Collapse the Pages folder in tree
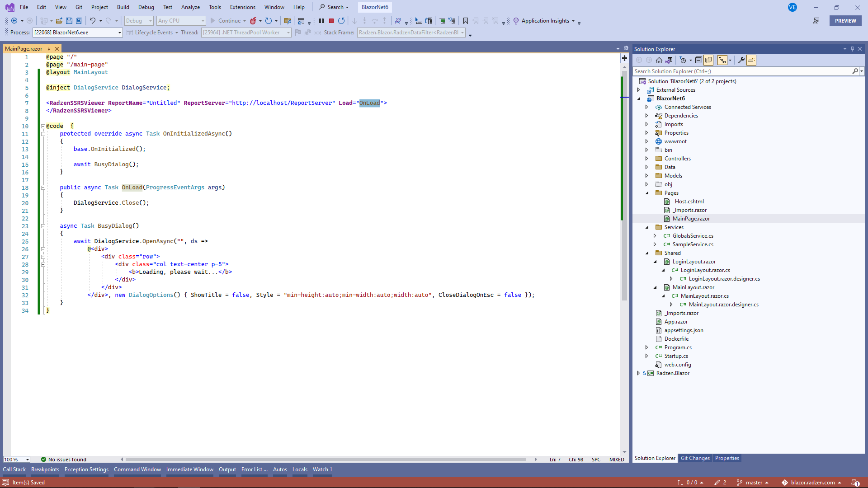The image size is (868, 488). [647, 193]
